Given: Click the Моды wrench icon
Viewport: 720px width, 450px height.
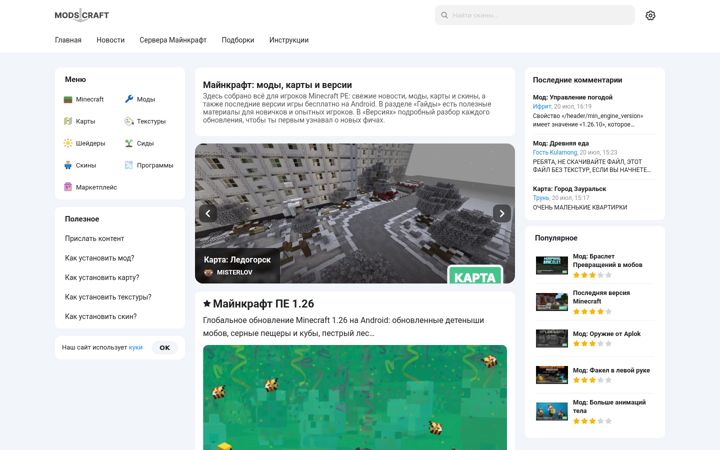Looking at the screenshot, I should click(x=129, y=99).
